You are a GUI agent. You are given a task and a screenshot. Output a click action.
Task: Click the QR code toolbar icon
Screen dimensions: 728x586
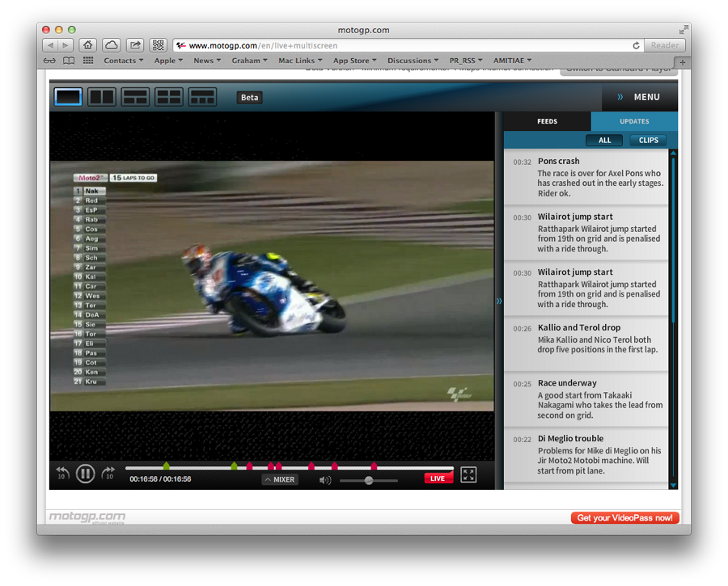pyautogui.click(x=159, y=45)
